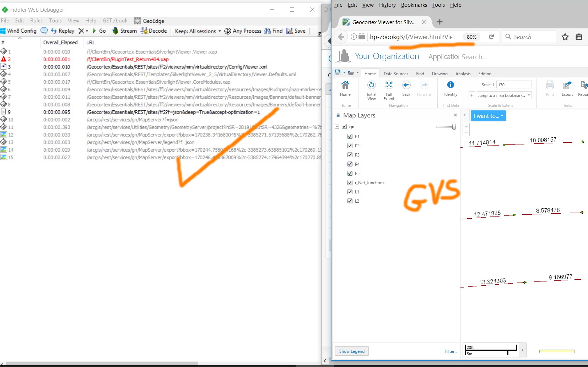Open the Data Sources ribbon tab

(x=396, y=73)
